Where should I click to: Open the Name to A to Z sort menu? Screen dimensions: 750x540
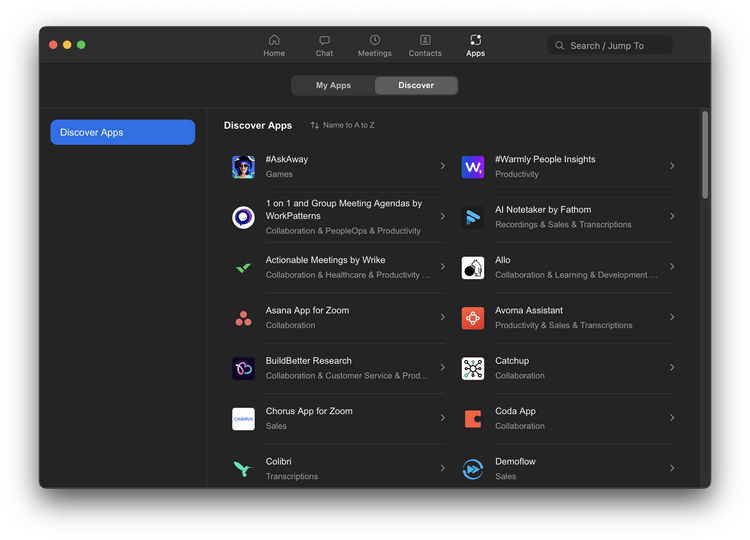coord(342,125)
